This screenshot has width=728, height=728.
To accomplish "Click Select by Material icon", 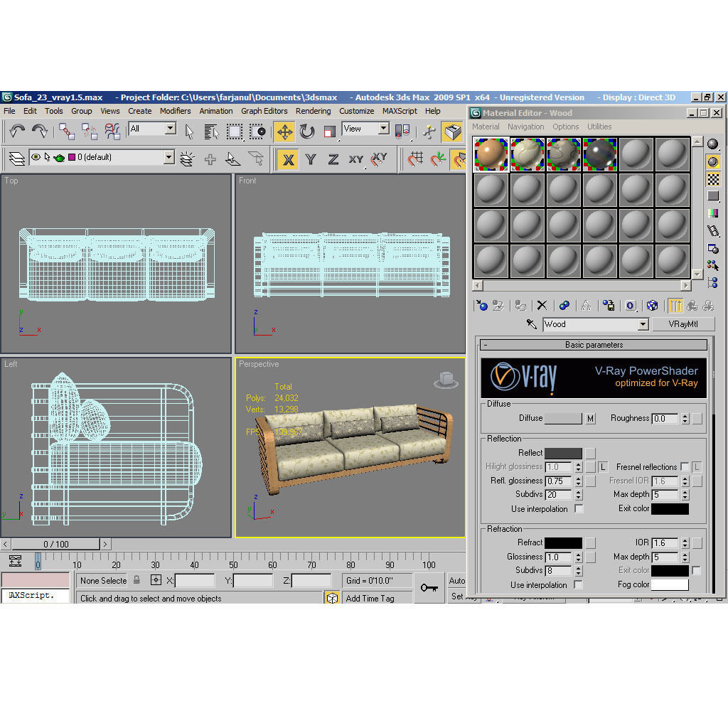I will click(x=712, y=266).
